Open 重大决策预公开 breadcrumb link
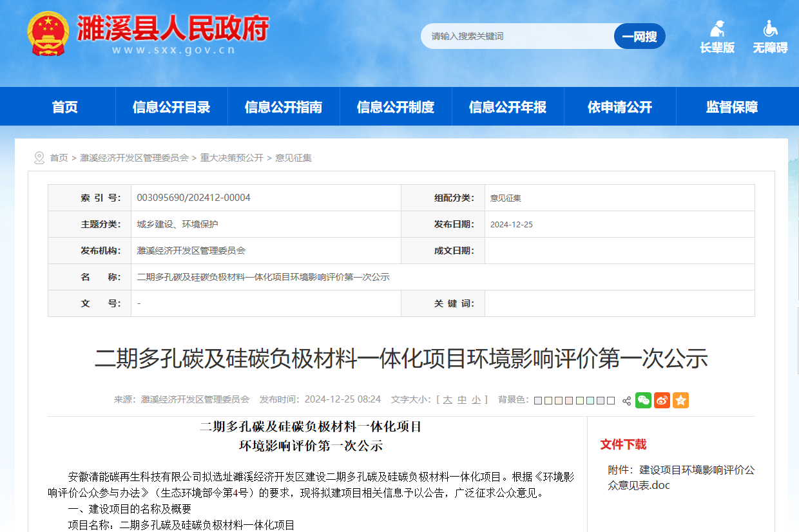 coord(231,158)
